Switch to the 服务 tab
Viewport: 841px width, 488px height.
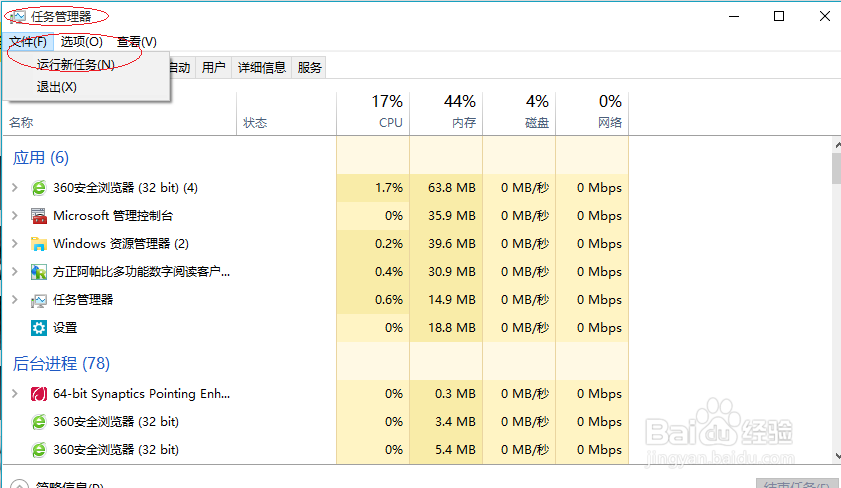[309, 68]
